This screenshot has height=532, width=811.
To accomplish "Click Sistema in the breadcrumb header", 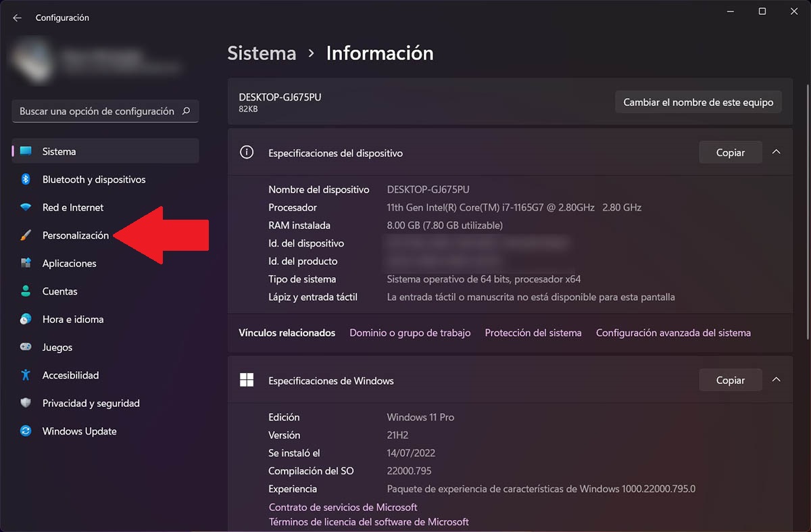I will [262, 53].
